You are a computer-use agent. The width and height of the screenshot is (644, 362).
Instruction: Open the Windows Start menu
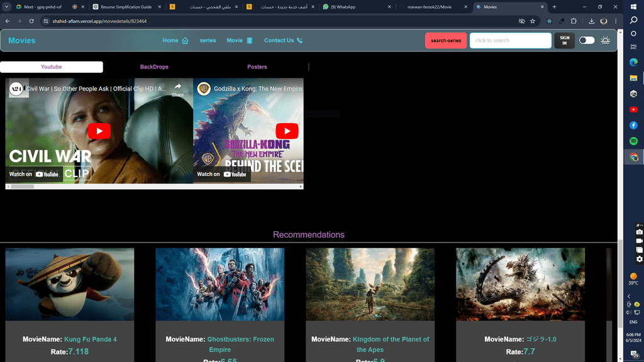(634, 7)
